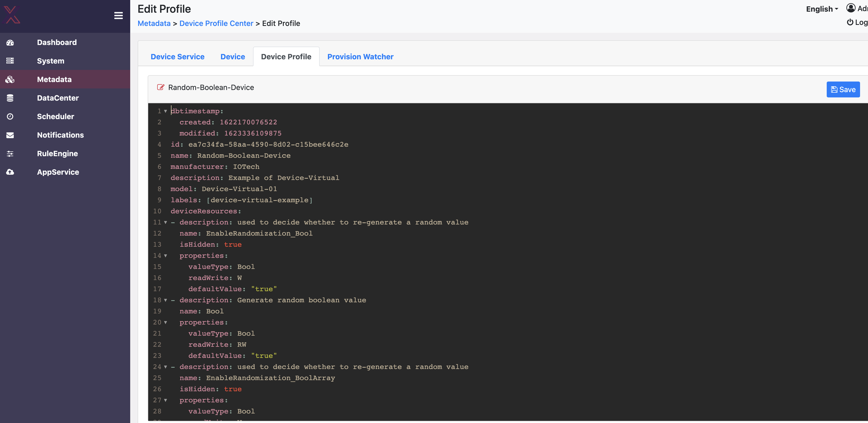This screenshot has width=868, height=423.
Task: Collapse the dbtimestamp block on line 1
Action: click(165, 111)
